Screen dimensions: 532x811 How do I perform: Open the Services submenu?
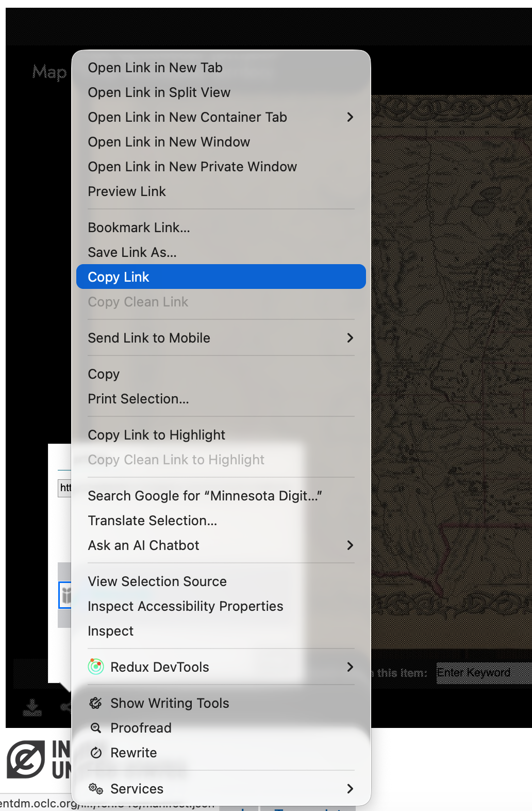(x=221, y=789)
